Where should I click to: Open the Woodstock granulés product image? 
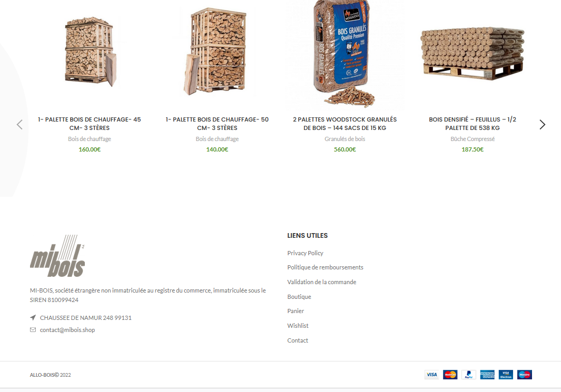coord(345,54)
